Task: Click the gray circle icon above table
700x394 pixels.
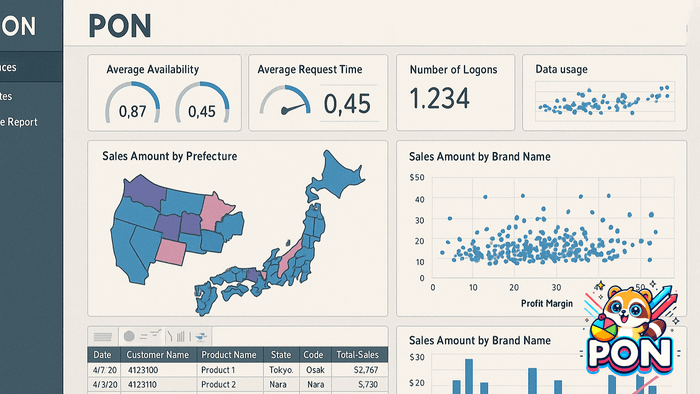Action: (129, 336)
